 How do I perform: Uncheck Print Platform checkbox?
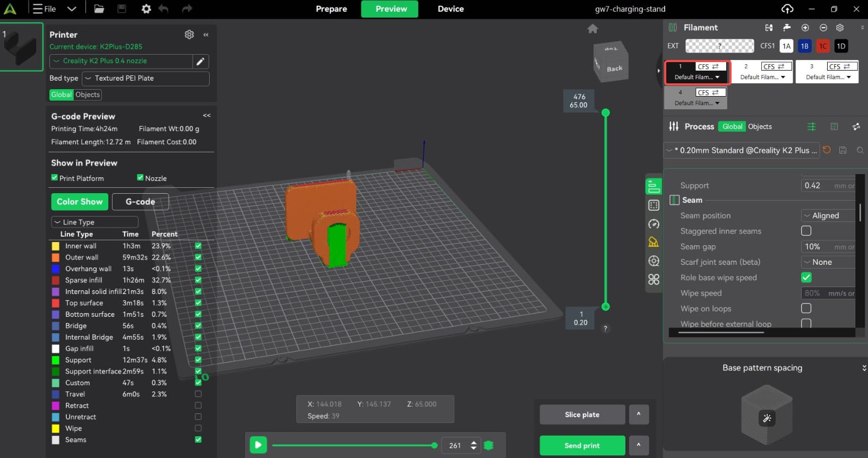coord(54,178)
